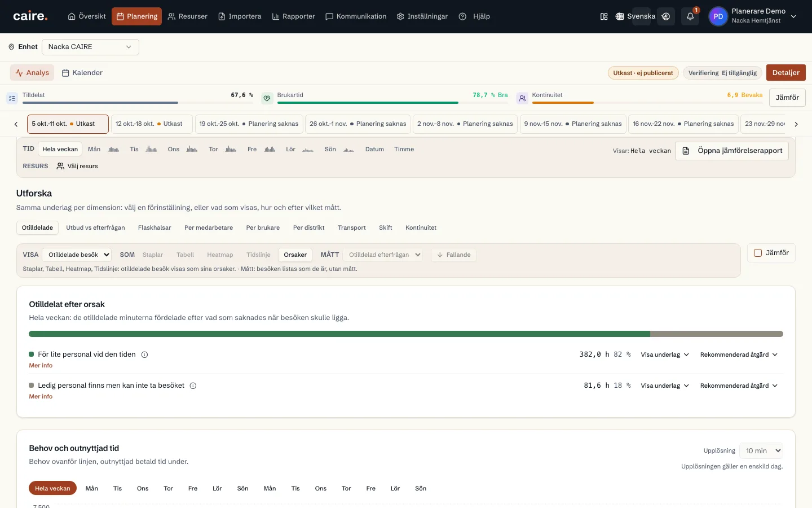Switch view to Tabell
Screen dimensions: 812x508
(185, 255)
